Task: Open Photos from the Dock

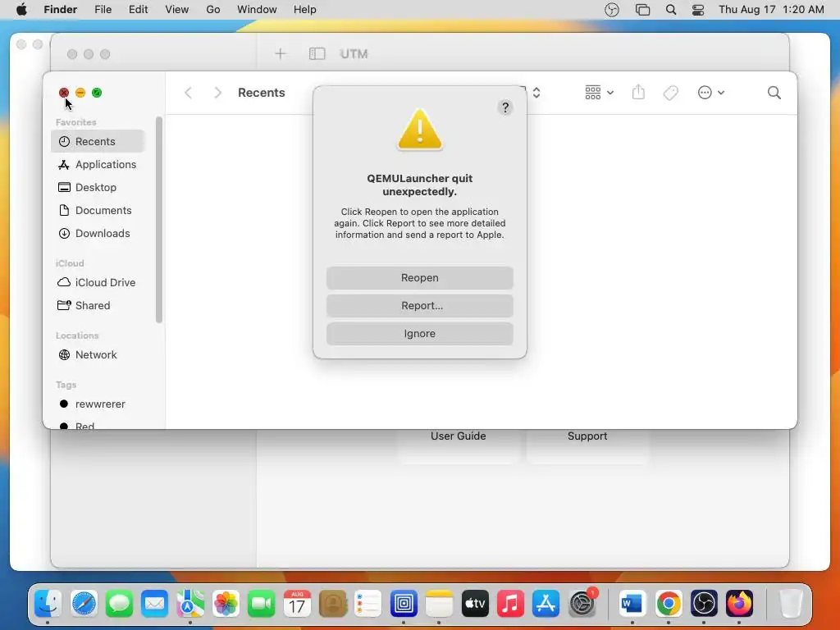Action: [x=226, y=605]
